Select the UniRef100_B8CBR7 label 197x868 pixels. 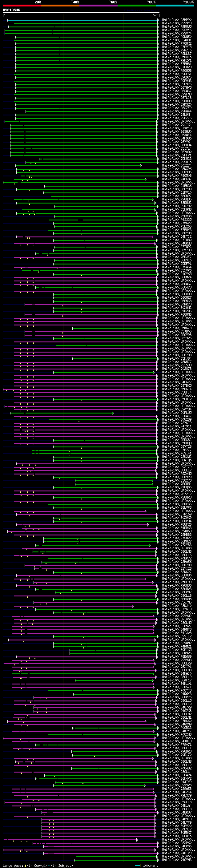(177, 196)
